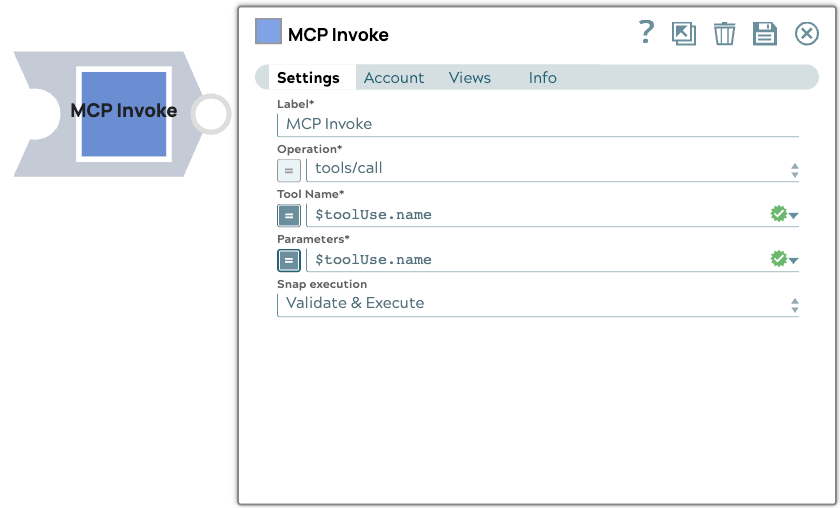Open the Operation tools/call dropdown
The image size is (840, 508).
[794, 170]
